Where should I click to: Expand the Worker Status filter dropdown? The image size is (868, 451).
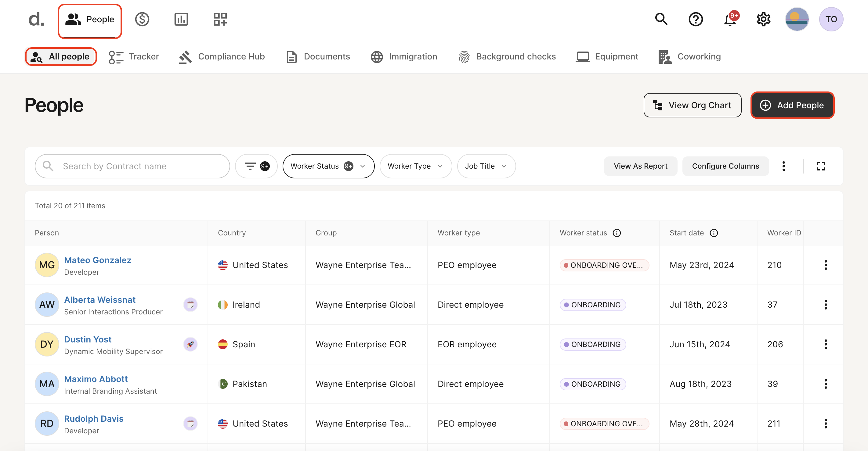pyautogui.click(x=328, y=166)
